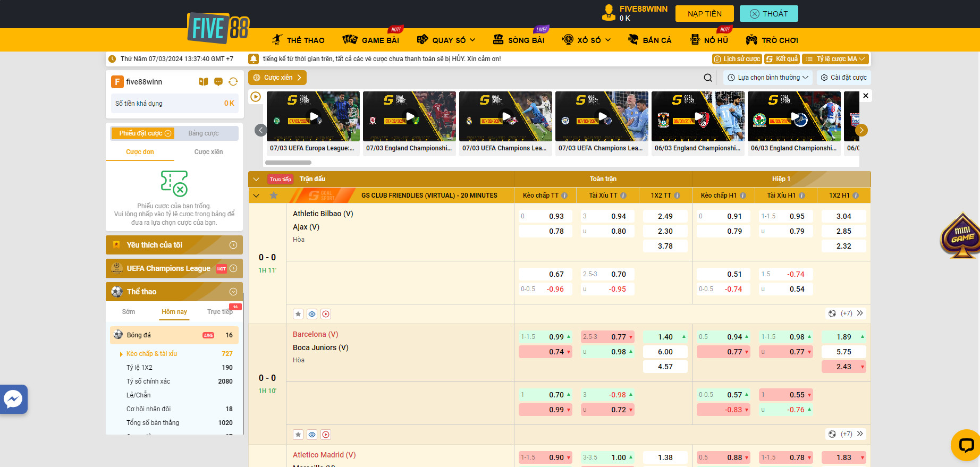980x467 pixels.
Task: Select Cược xiên tab in bet slip
Action: click(x=208, y=152)
